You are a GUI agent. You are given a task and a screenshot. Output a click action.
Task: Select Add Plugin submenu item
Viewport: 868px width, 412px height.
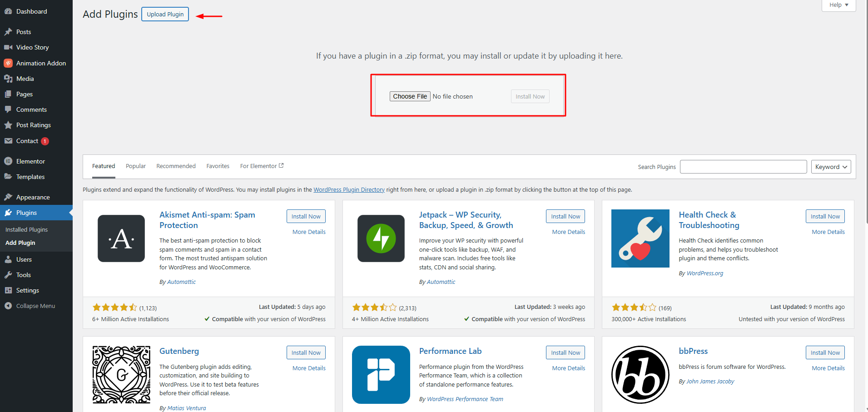[20, 243]
